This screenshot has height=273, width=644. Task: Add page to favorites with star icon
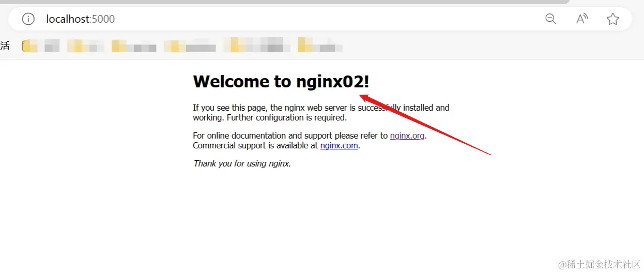click(613, 19)
